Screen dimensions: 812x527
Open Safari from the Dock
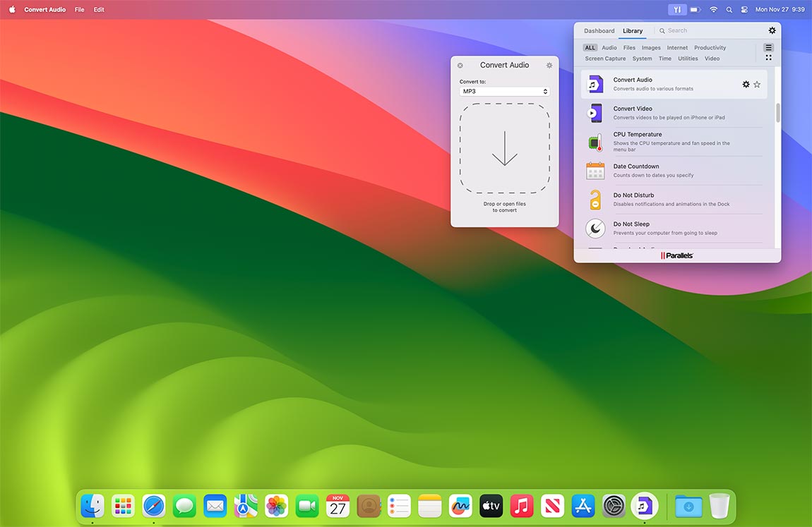[x=153, y=505]
